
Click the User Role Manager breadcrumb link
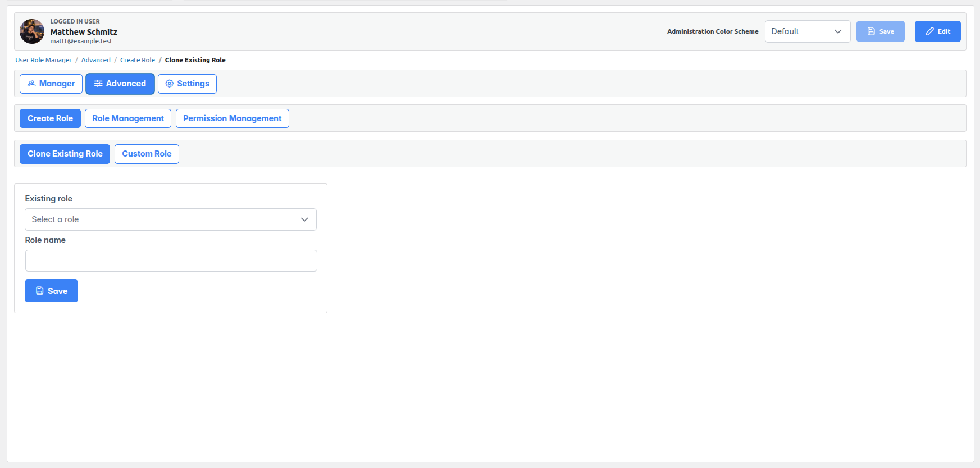pyautogui.click(x=43, y=60)
